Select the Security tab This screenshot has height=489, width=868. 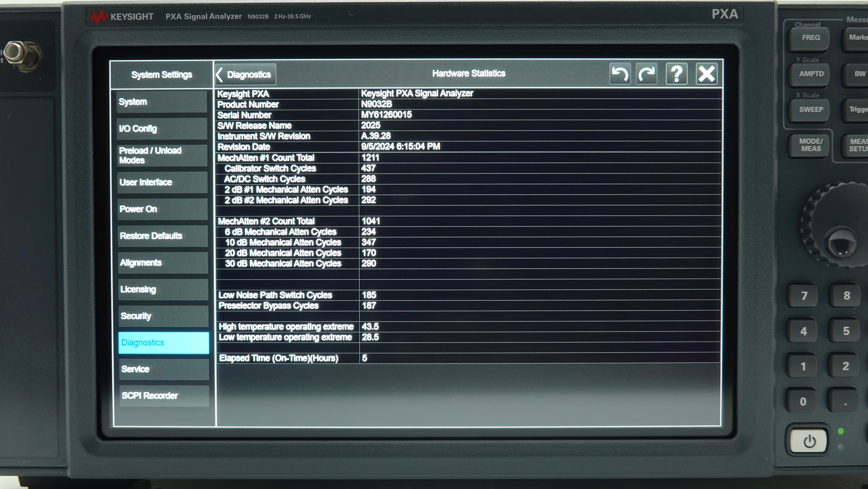[164, 316]
